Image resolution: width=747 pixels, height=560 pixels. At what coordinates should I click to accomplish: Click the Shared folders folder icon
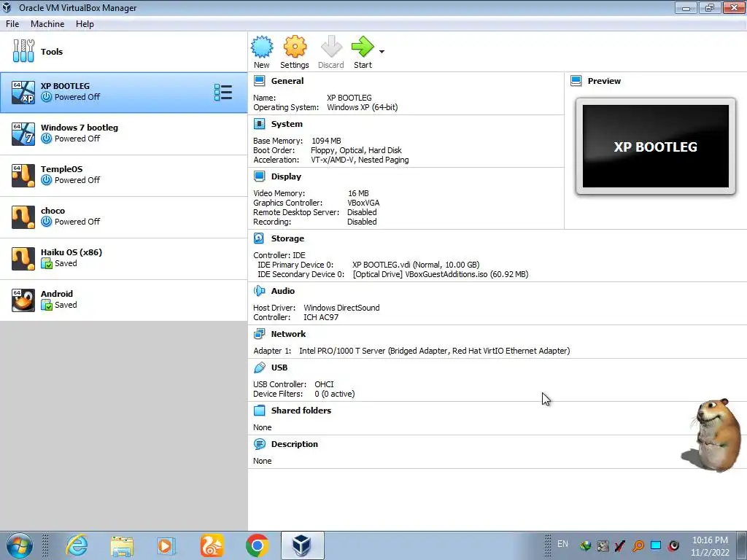click(x=259, y=411)
